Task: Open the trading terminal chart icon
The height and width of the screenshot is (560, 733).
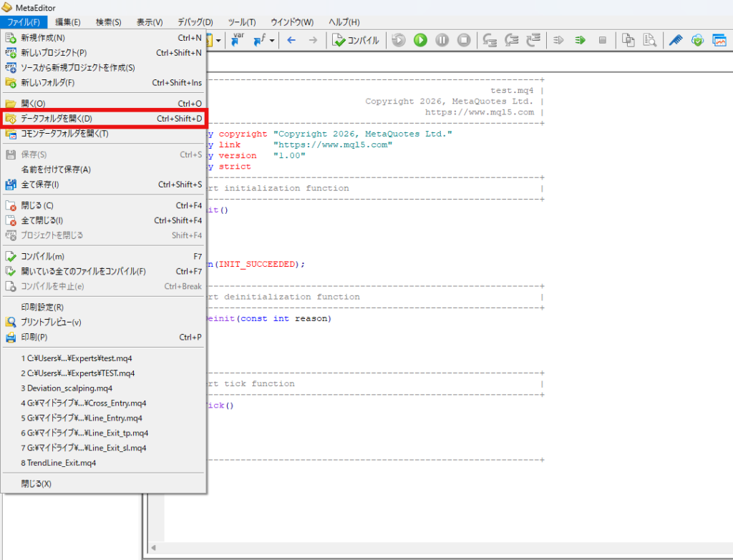Action: click(719, 40)
